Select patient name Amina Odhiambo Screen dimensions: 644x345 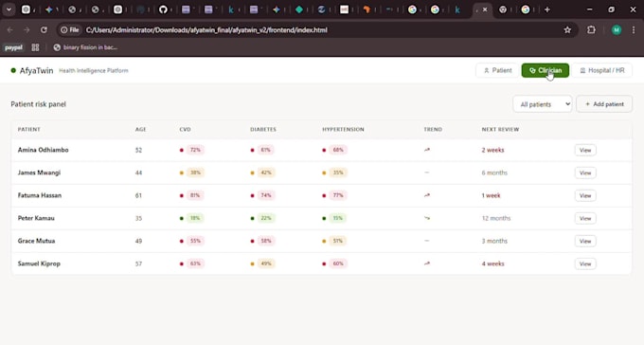pos(44,150)
